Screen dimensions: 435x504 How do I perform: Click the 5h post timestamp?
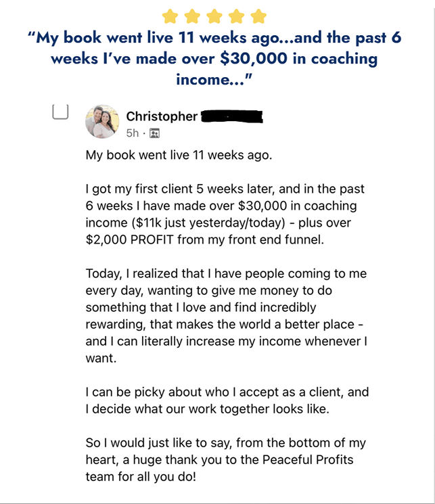click(133, 133)
